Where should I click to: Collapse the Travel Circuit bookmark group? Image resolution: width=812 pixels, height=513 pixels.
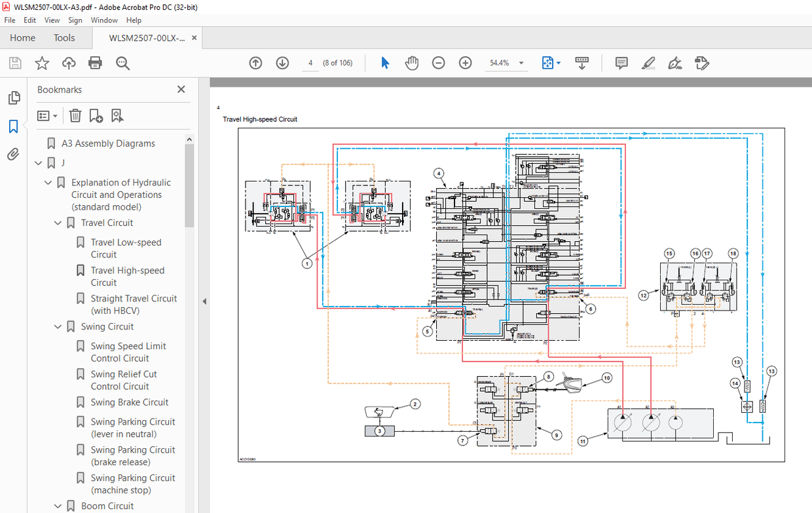click(58, 222)
